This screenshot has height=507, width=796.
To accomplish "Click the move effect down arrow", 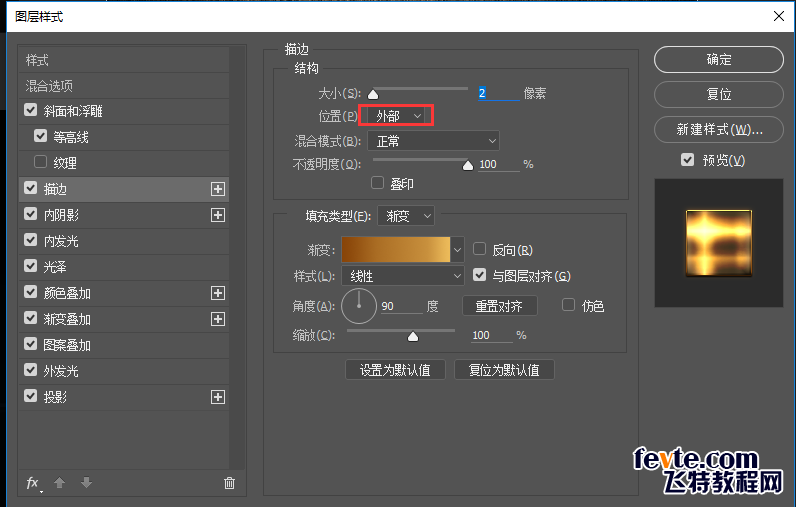I will (86, 483).
